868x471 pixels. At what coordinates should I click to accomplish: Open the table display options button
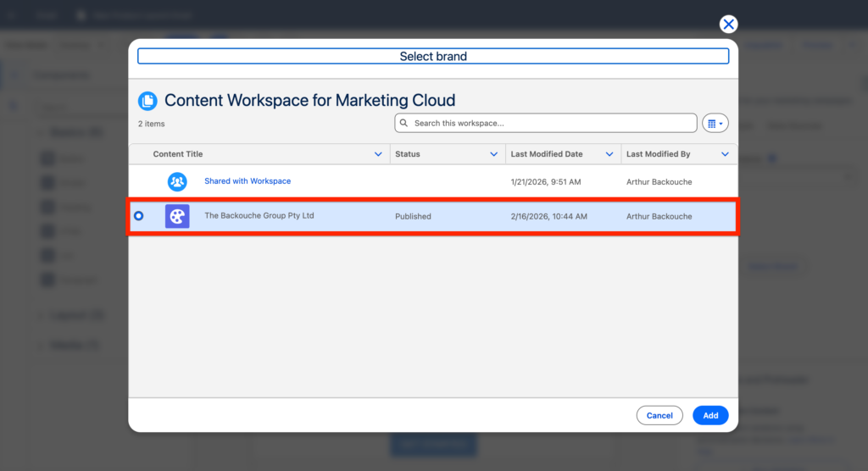click(x=715, y=124)
